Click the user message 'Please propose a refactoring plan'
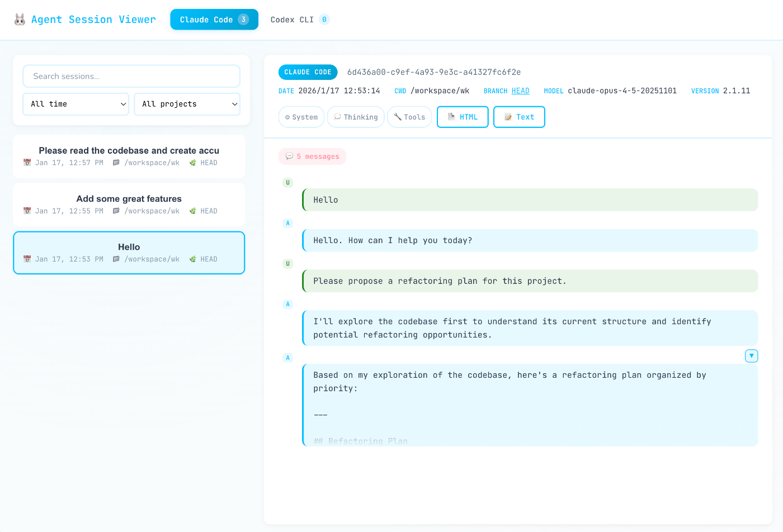783x532 pixels. [x=530, y=281]
